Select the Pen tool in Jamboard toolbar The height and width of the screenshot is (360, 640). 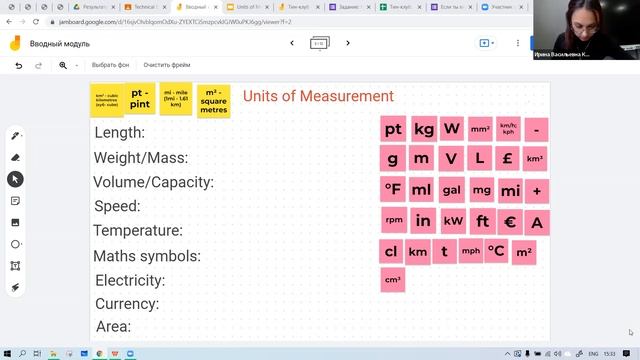(15, 136)
